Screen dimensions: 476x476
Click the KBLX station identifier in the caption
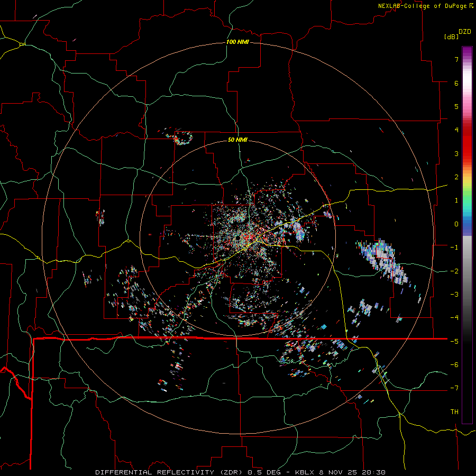[304, 472]
